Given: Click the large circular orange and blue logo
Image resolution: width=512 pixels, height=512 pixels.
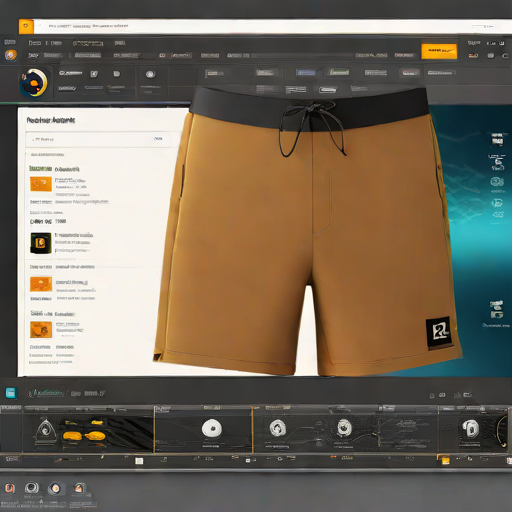Looking at the screenshot, I should [x=34, y=82].
